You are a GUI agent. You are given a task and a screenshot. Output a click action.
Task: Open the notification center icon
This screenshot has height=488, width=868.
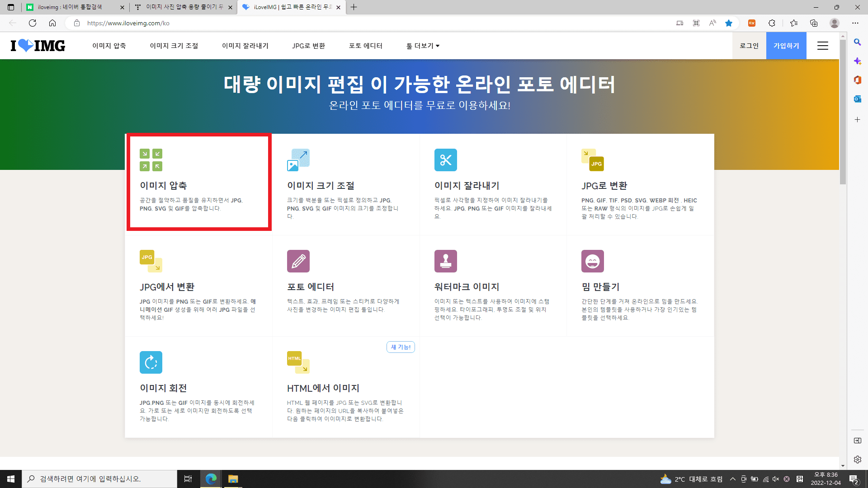click(x=854, y=479)
